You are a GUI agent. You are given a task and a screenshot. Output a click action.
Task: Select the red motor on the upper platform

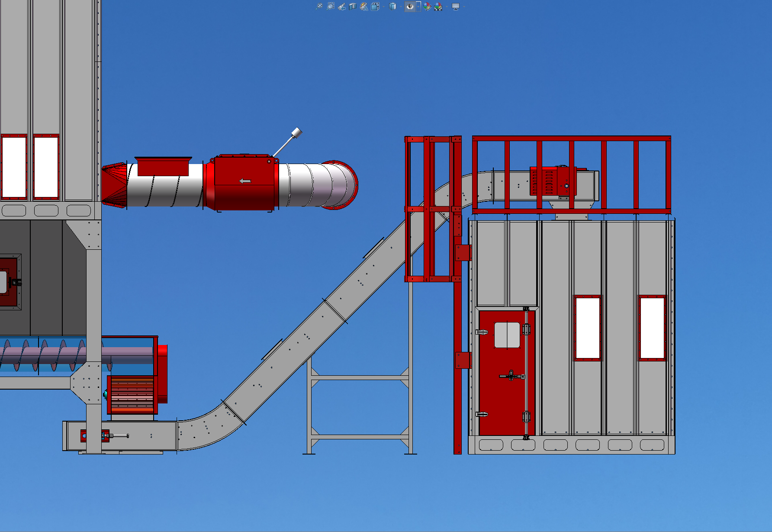point(553,181)
